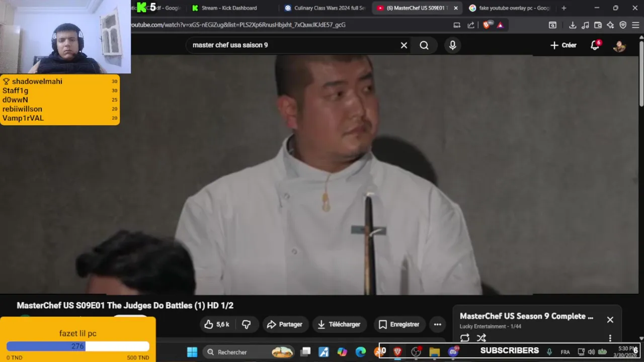Screen dimensions: 644x362
Task: Like the MasterChef video
Action: [216, 324]
